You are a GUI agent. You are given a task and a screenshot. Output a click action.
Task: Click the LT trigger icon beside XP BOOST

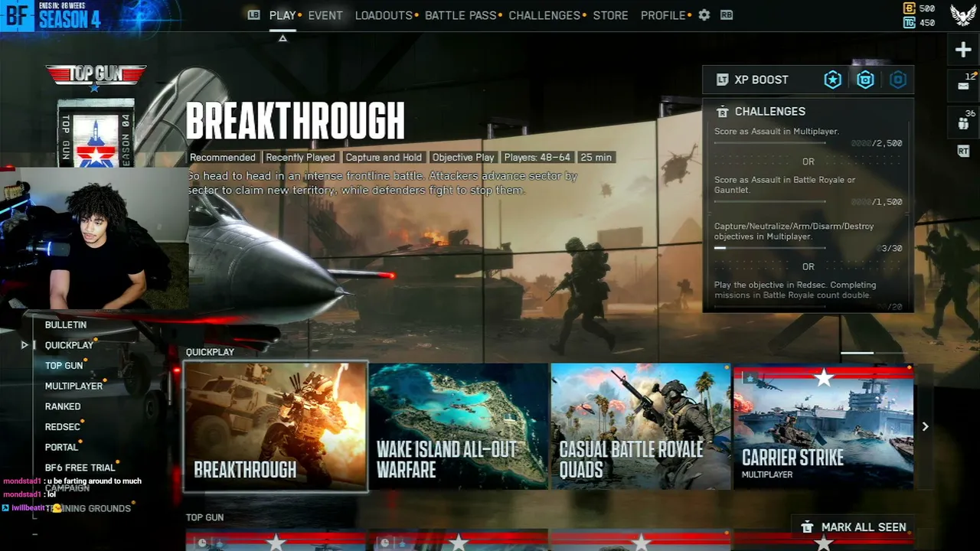tap(722, 80)
